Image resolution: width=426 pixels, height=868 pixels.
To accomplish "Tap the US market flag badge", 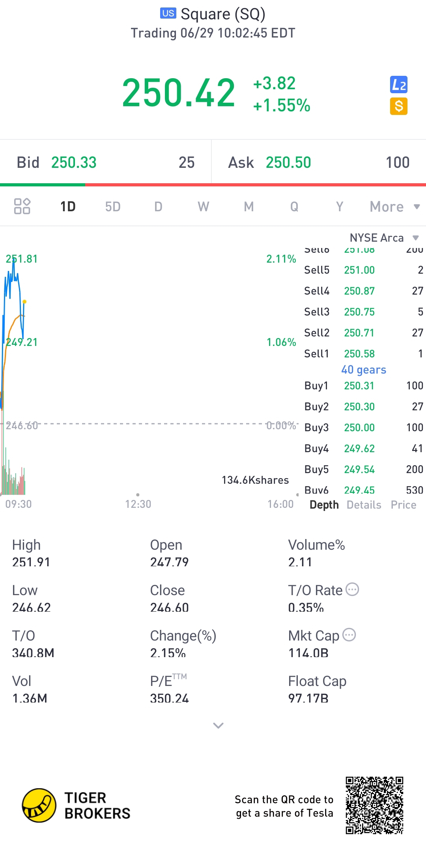I will coord(168,13).
